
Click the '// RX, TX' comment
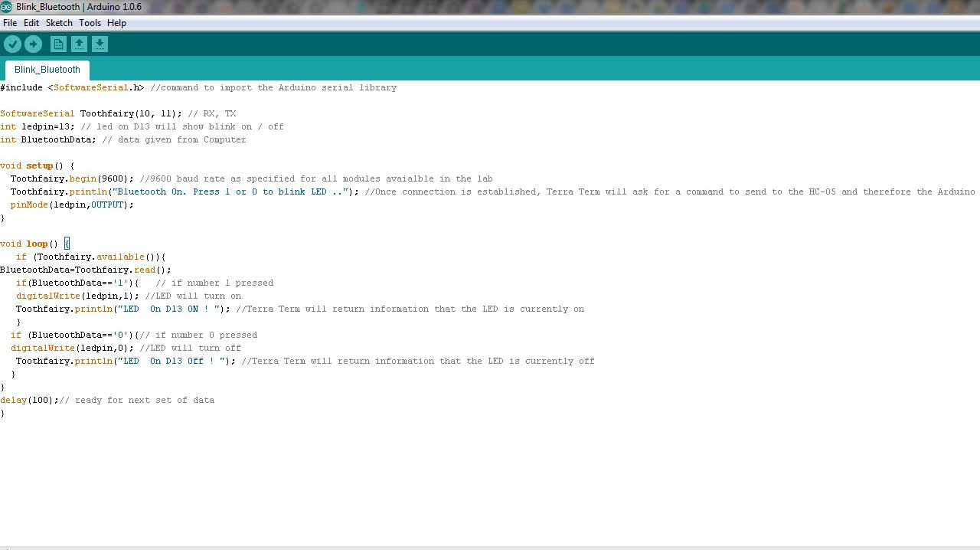point(212,113)
